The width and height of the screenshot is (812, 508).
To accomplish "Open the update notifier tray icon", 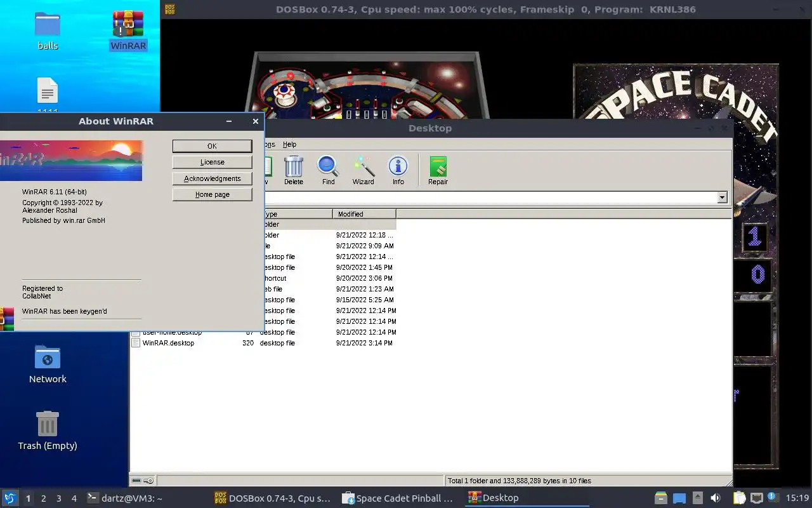I will 773,498.
